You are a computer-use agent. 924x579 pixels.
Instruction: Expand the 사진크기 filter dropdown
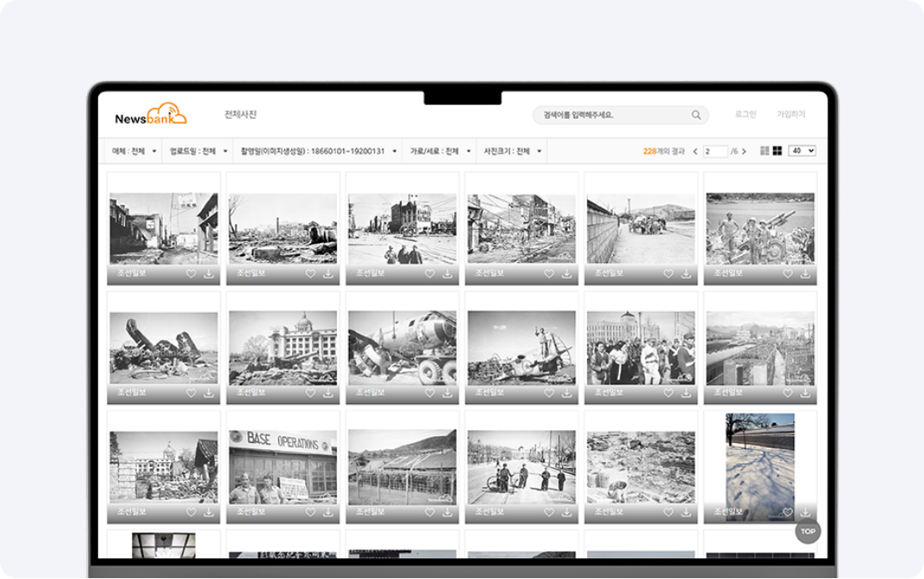(513, 152)
